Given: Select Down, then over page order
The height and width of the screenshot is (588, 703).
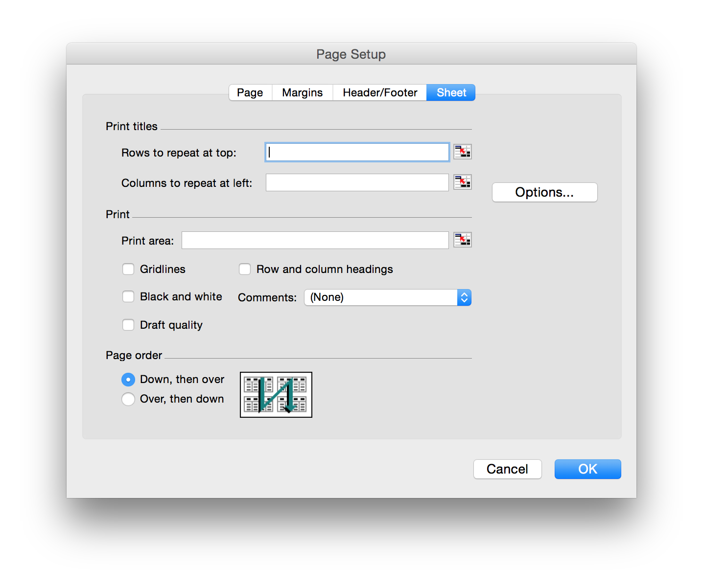Looking at the screenshot, I should (128, 380).
